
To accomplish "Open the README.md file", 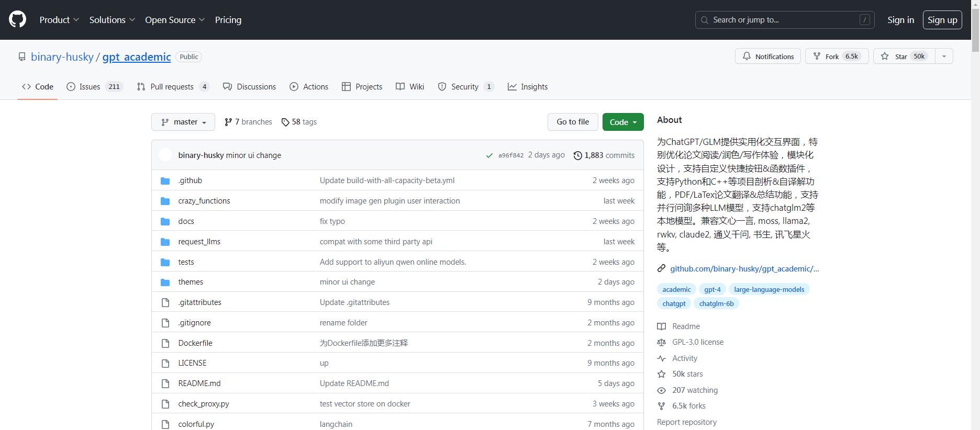I will 199,383.
